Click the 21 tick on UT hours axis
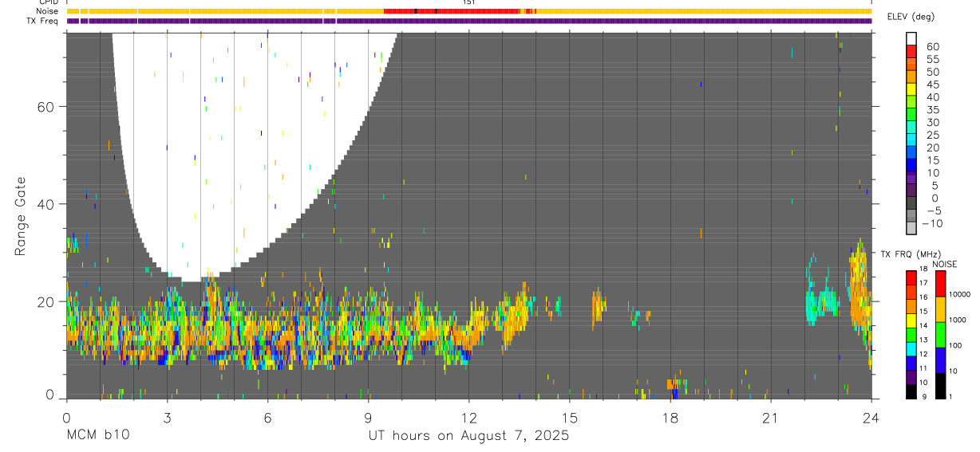980x452 pixels. [x=770, y=418]
